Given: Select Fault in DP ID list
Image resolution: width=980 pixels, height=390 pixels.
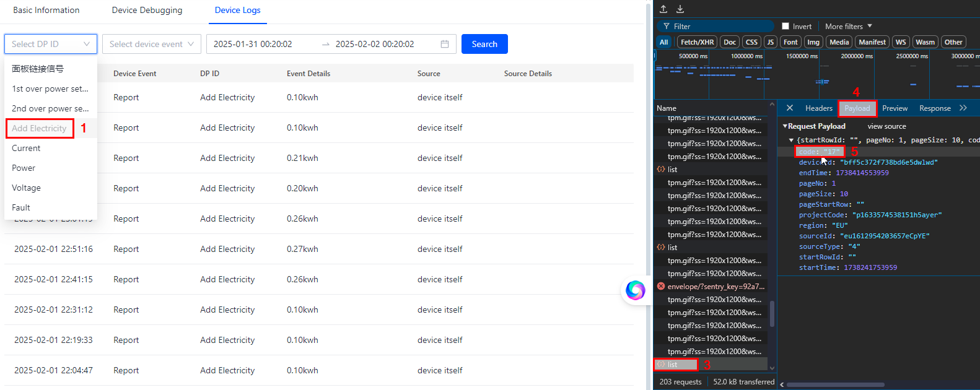Looking at the screenshot, I should click(x=51, y=207).
